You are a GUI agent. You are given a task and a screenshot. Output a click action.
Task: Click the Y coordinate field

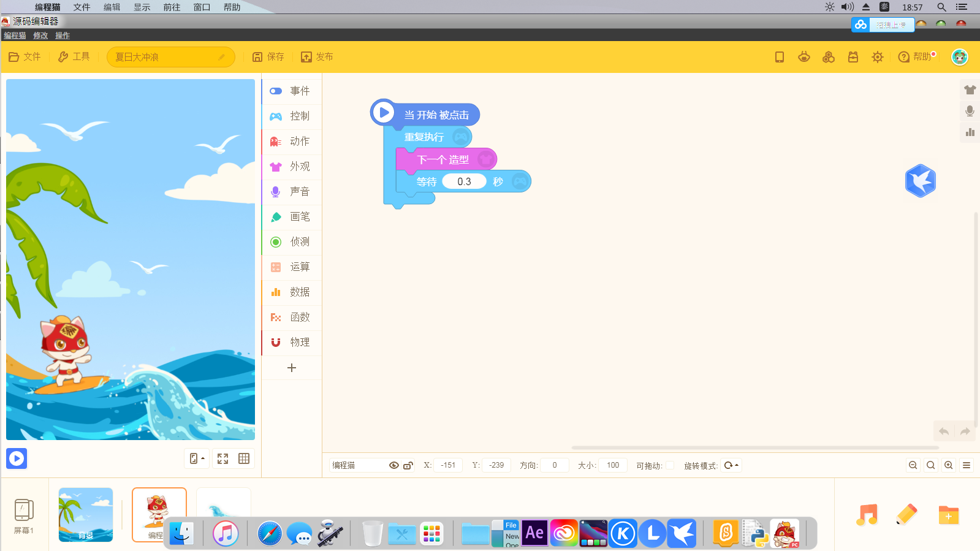pos(497,465)
